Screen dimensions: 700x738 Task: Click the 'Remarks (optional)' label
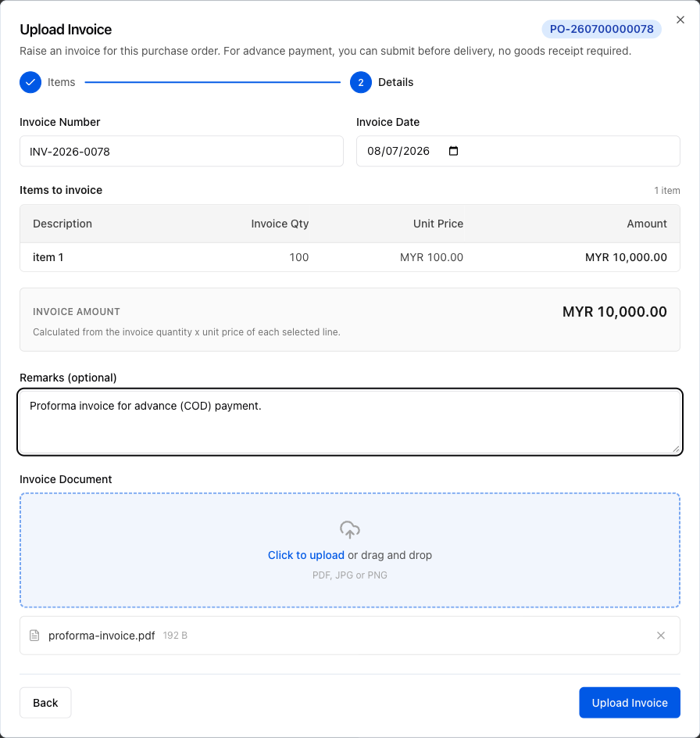68,378
